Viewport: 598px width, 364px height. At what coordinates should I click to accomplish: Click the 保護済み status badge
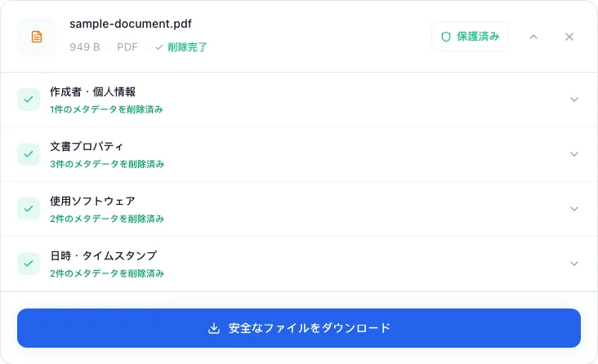tap(470, 37)
